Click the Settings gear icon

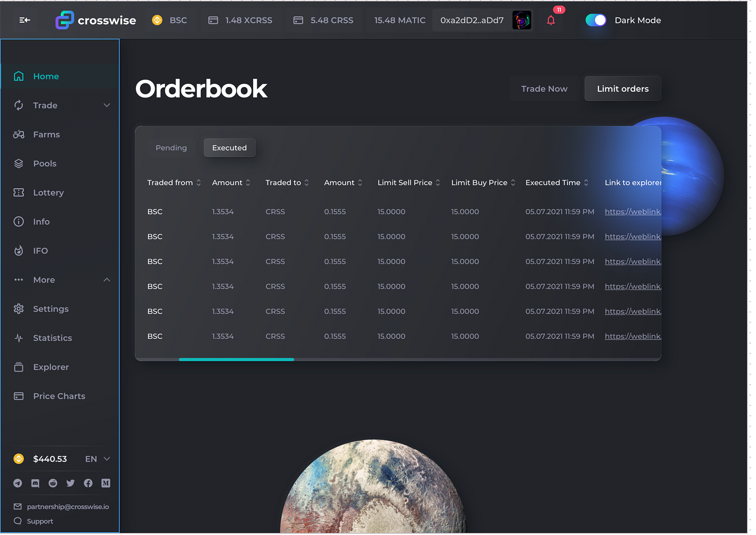coord(19,309)
